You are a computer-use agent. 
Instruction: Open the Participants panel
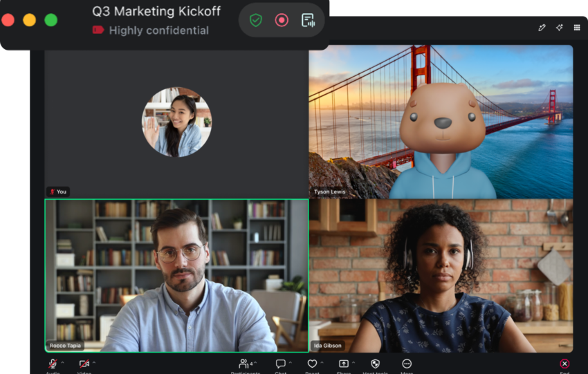[x=246, y=364]
